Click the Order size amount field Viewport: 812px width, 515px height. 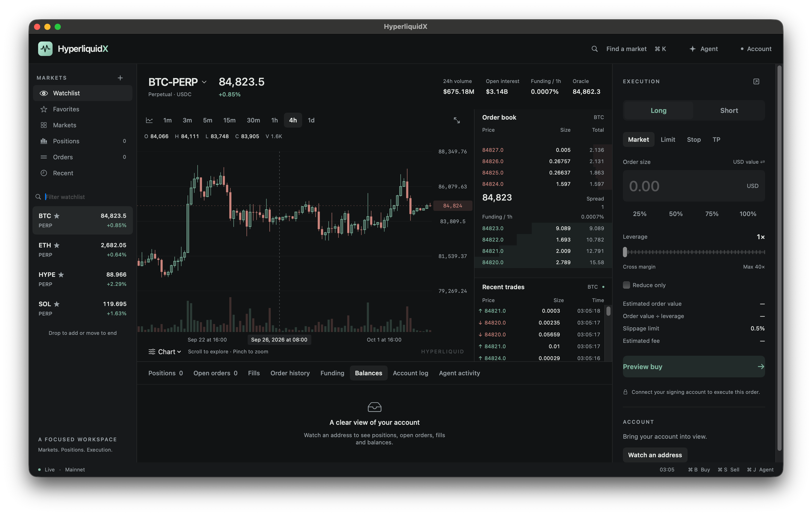[x=694, y=186]
